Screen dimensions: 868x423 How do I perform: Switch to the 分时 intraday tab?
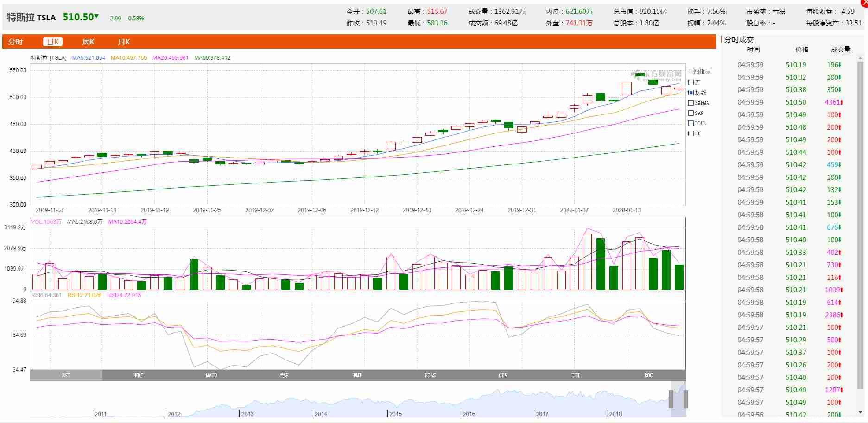[16, 42]
